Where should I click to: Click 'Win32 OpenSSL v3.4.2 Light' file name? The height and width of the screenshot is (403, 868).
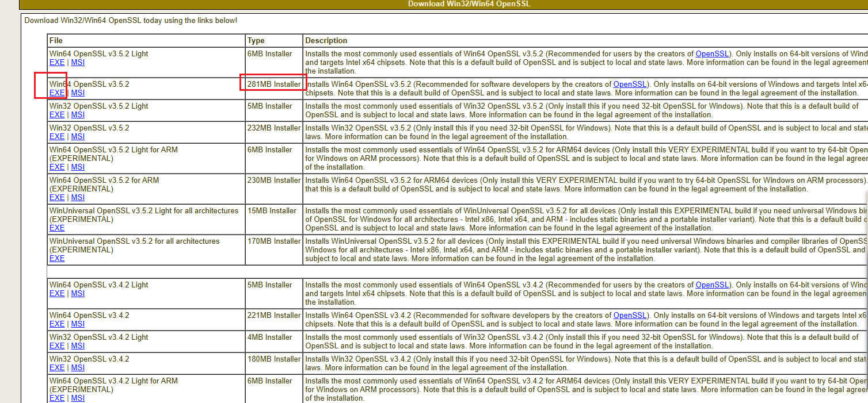(x=98, y=337)
